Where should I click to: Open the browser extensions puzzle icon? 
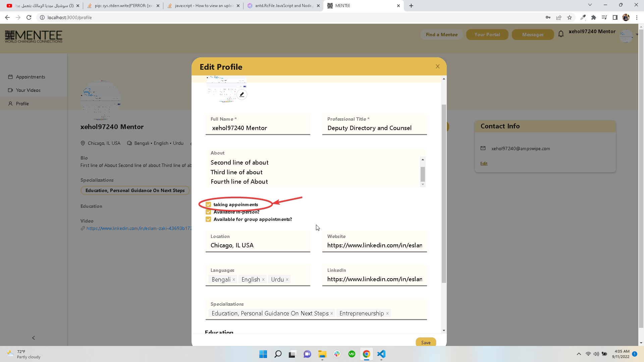tap(593, 17)
